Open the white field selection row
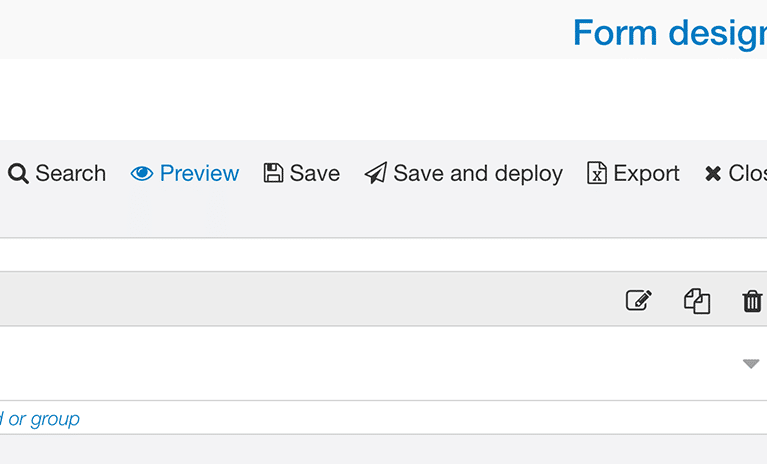The image size is (767, 464). [384, 363]
